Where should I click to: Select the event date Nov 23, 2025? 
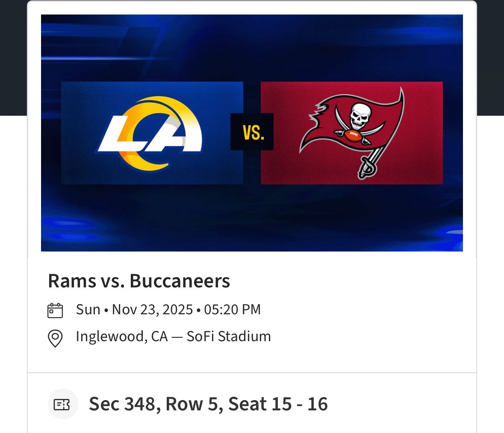tap(152, 309)
